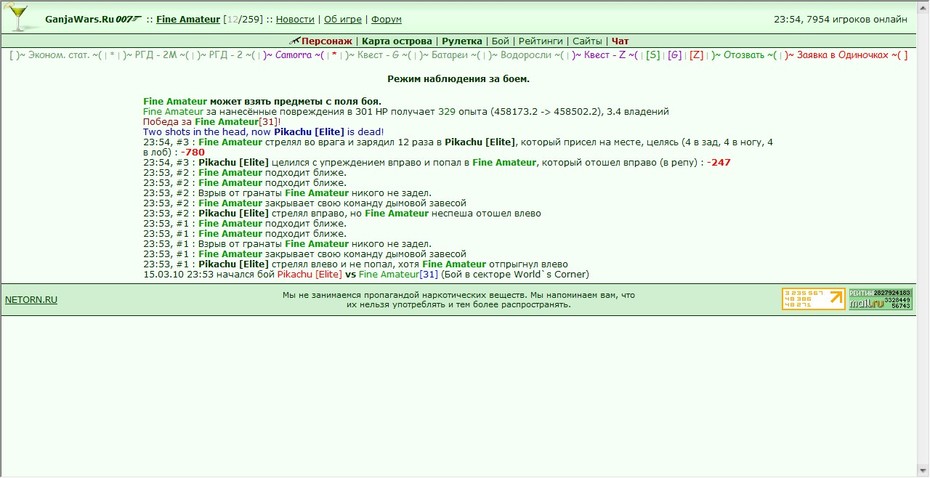Click the drug disclaimer text in footer

click(x=458, y=299)
